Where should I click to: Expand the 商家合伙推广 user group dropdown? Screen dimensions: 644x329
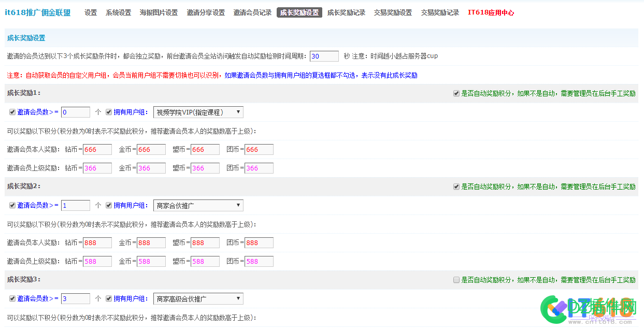tap(198, 205)
